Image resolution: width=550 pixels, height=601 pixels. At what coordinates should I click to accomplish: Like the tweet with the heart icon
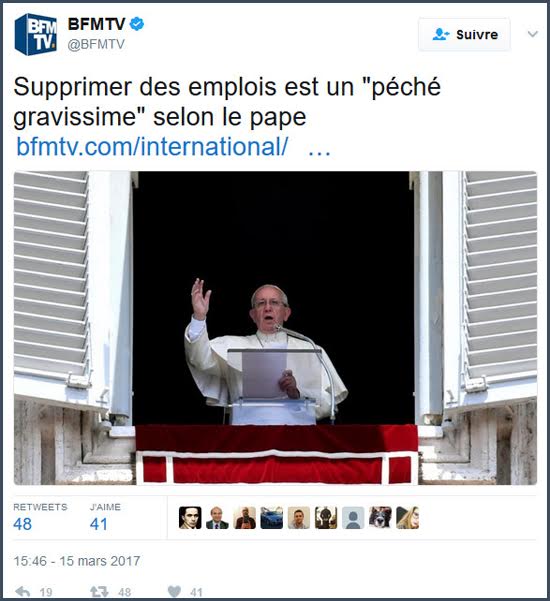click(174, 592)
